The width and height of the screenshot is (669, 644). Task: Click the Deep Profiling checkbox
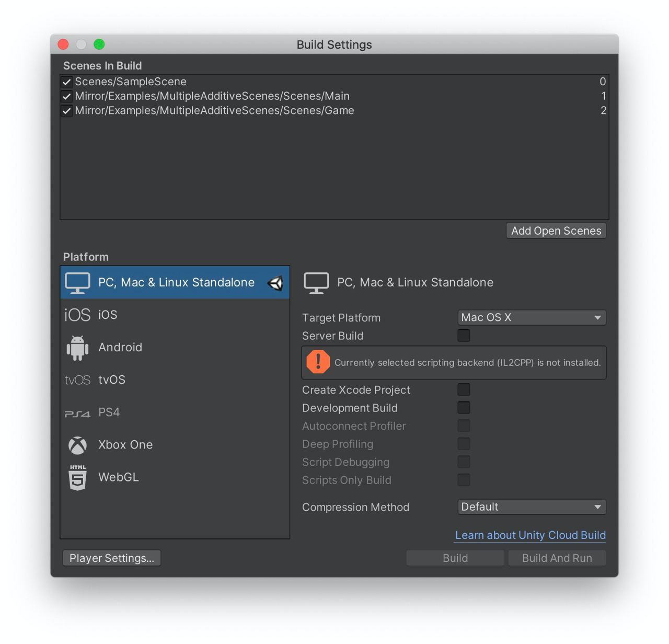pyautogui.click(x=464, y=444)
